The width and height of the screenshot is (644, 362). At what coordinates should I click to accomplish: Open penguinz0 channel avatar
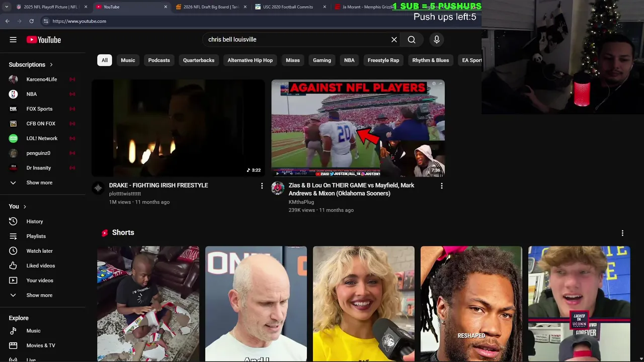pyautogui.click(x=13, y=153)
